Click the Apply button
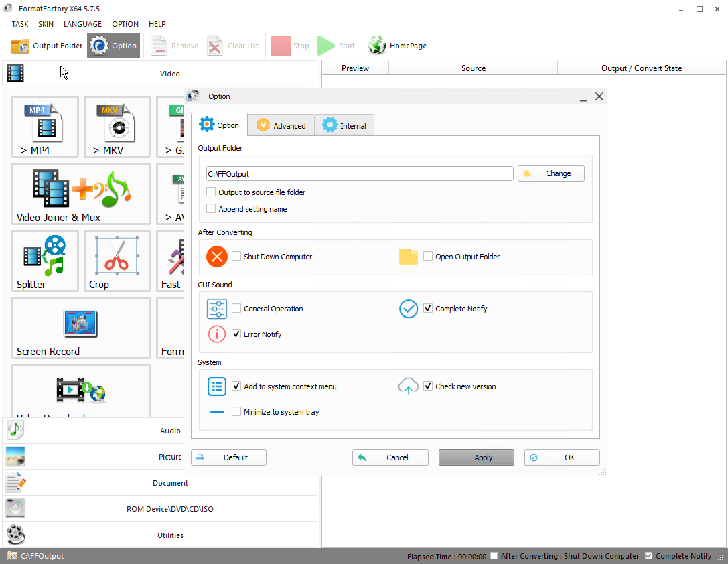 (476, 457)
